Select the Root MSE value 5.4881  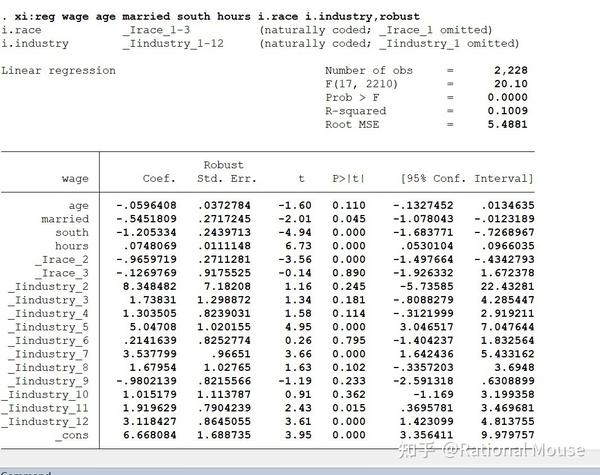(x=507, y=124)
